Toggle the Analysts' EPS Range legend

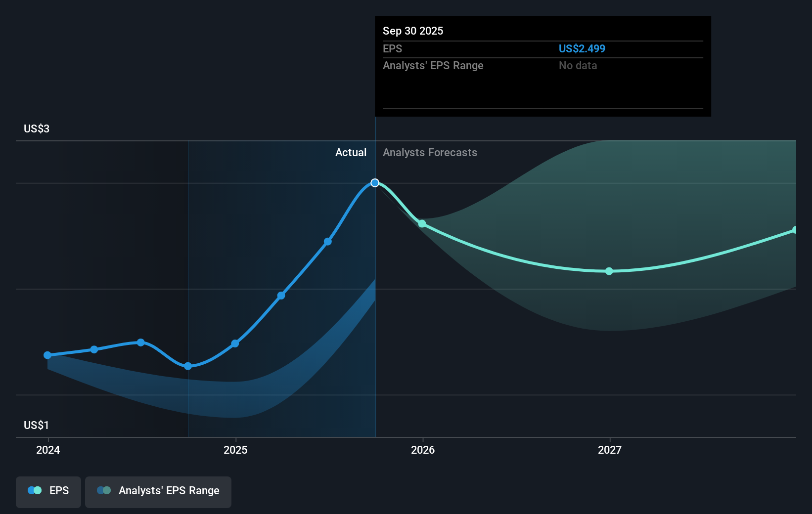pyautogui.click(x=158, y=492)
